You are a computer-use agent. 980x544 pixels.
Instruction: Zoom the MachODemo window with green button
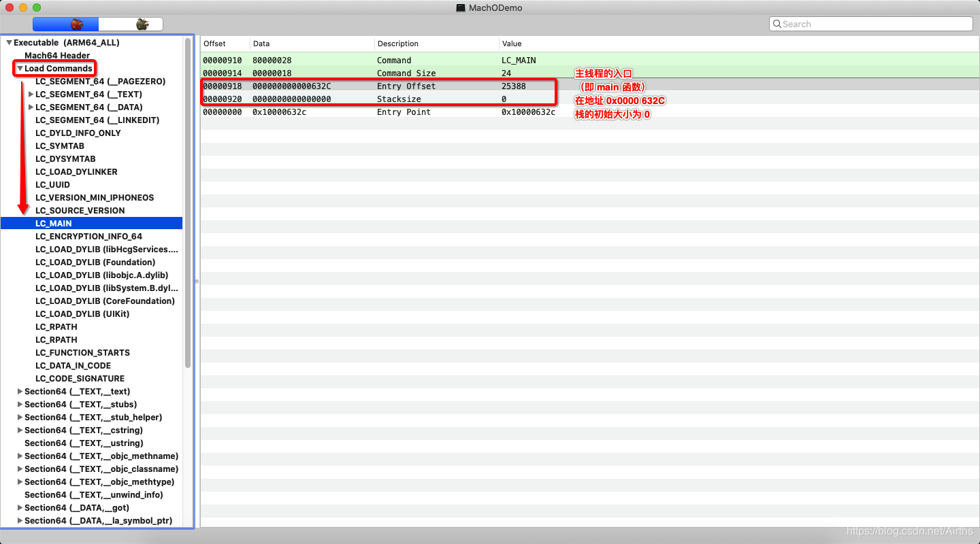pyautogui.click(x=37, y=7)
